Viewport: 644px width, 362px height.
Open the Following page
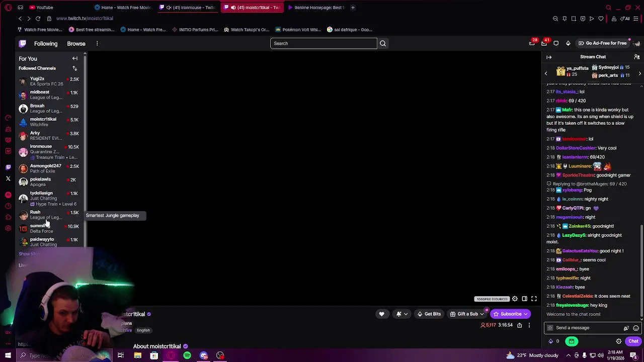click(x=46, y=44)
